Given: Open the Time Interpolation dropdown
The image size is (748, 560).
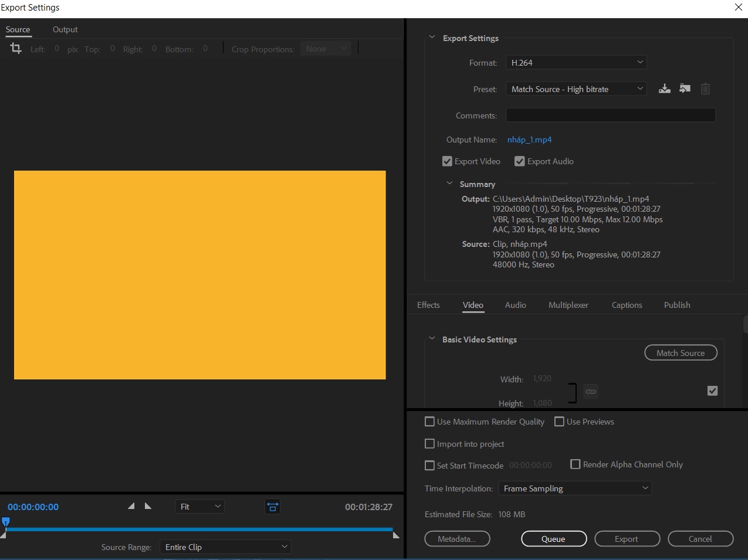Looking at the screenshot, I should click(x=574, y=488).
